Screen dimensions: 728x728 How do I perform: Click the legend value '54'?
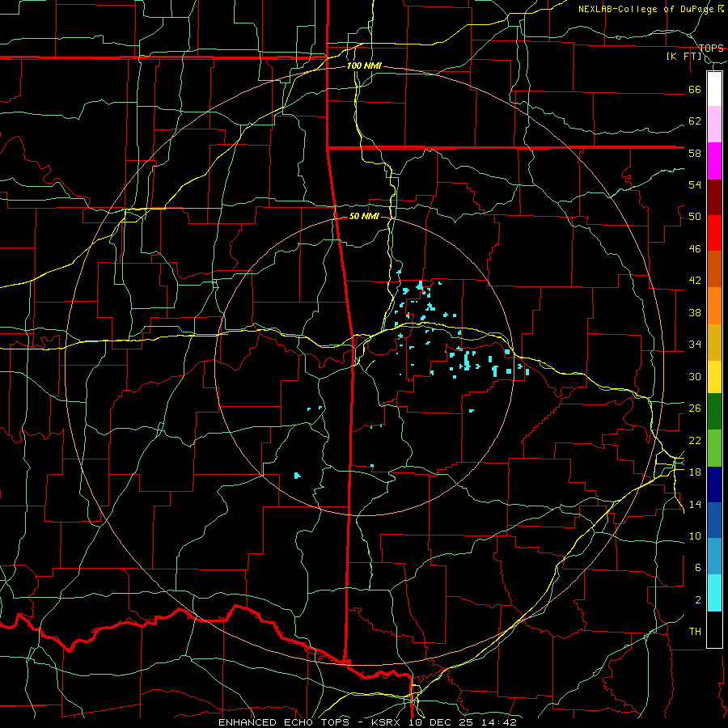pos(695,184)
